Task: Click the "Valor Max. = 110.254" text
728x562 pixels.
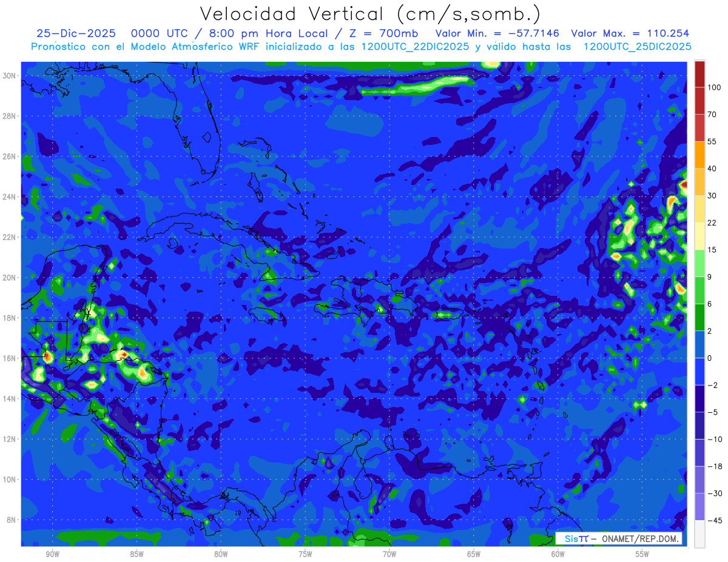Action: tap(630, 33)
